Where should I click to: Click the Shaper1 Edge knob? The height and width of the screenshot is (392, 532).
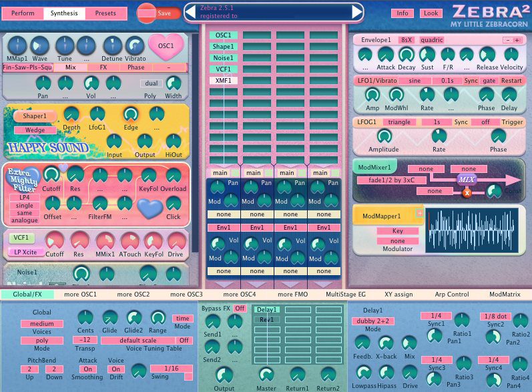(x=131, y=115)
